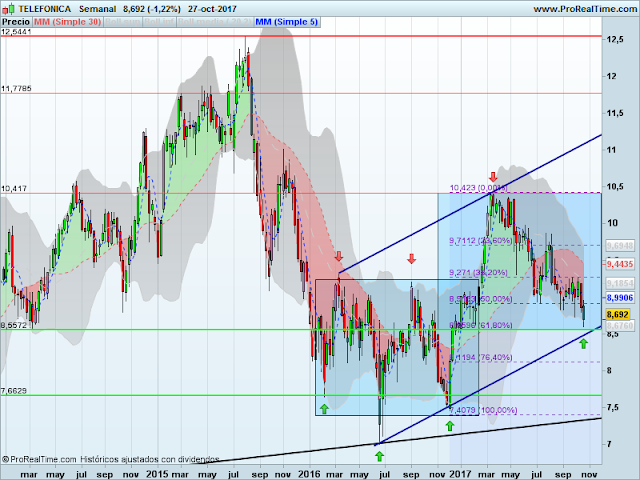Click the candlestick icon beside TELEFONICA
The image size is (640, 480).
click(9, 8)
